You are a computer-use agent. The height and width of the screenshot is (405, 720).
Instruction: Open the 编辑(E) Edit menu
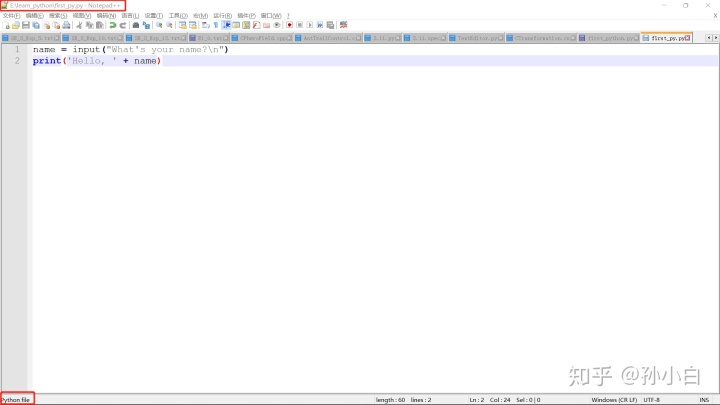pyautogui.click(x=35, y=16)
